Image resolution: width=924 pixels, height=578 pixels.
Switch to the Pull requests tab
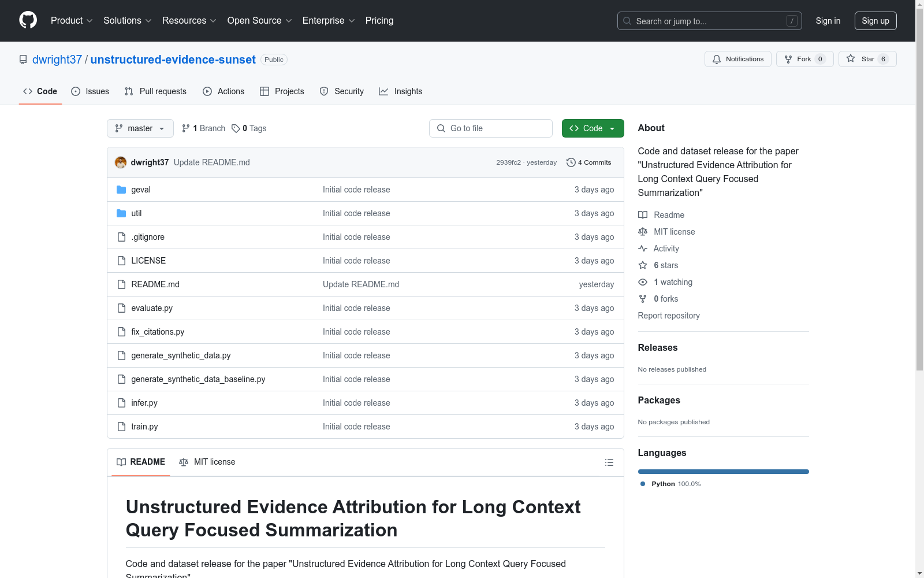coord(155,91)
